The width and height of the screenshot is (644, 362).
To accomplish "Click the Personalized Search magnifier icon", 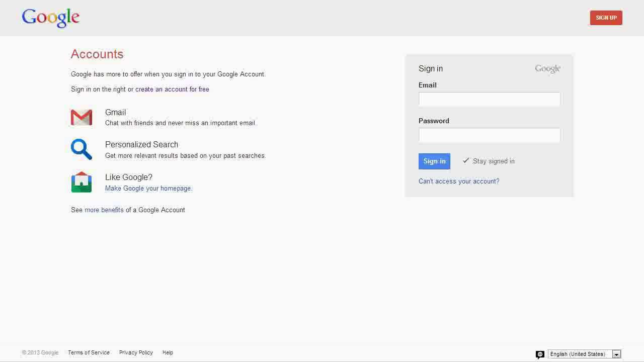I will coord(82,149).
